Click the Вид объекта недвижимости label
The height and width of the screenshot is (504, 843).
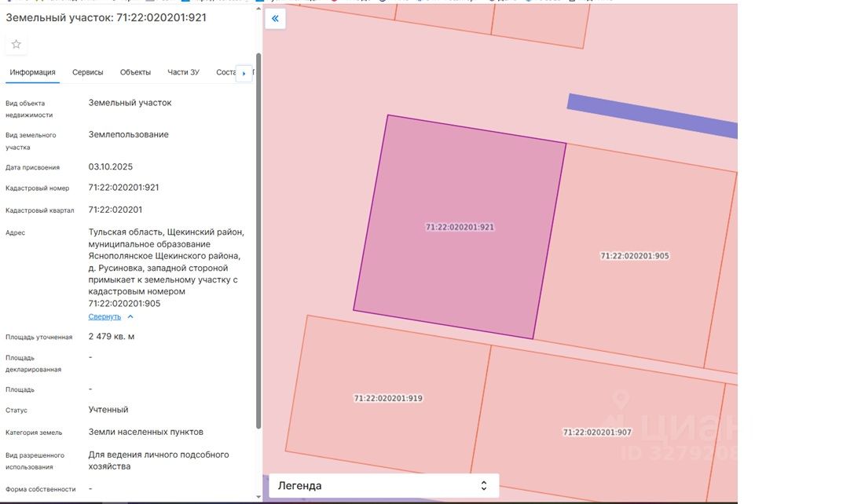[29, 109]
